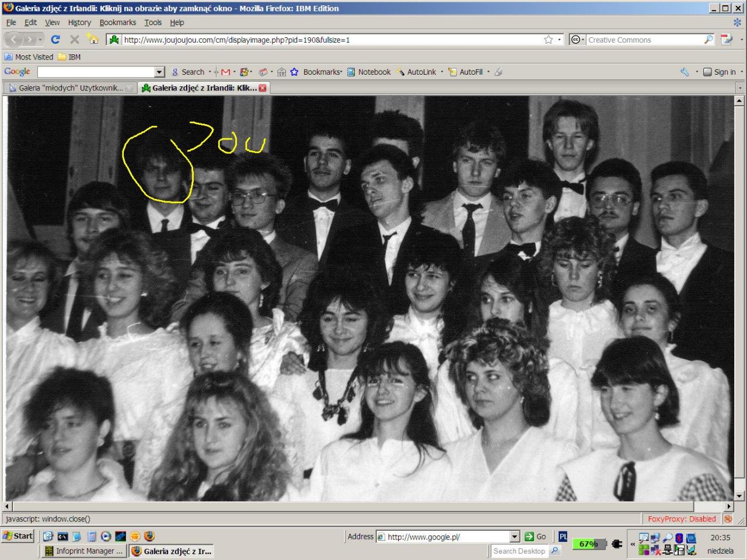Viewport: 747px width, 560px height.
Task: Click FoxyProxy: Disabled status text
Action: point(682,519)
